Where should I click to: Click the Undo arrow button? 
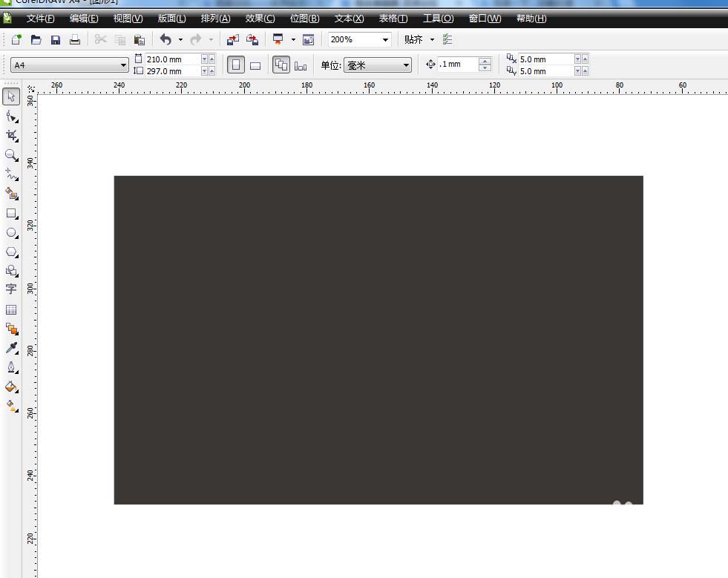165,40
